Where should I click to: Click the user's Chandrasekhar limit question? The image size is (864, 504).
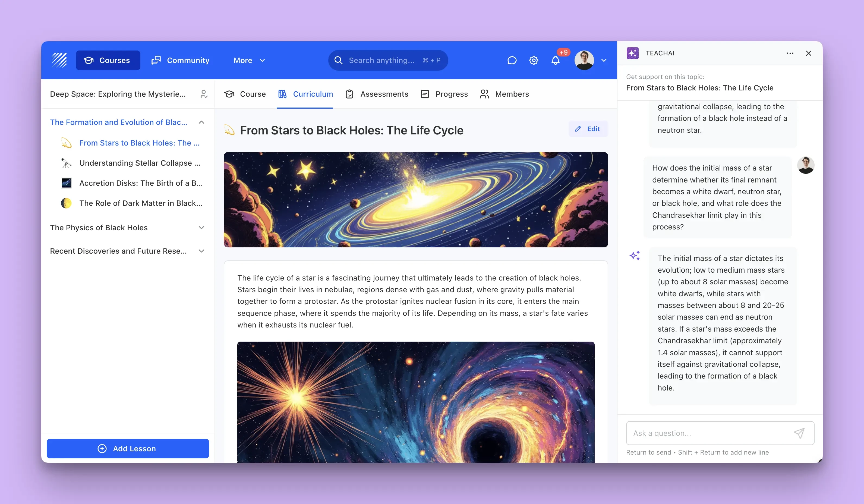[x=718, y=197]
